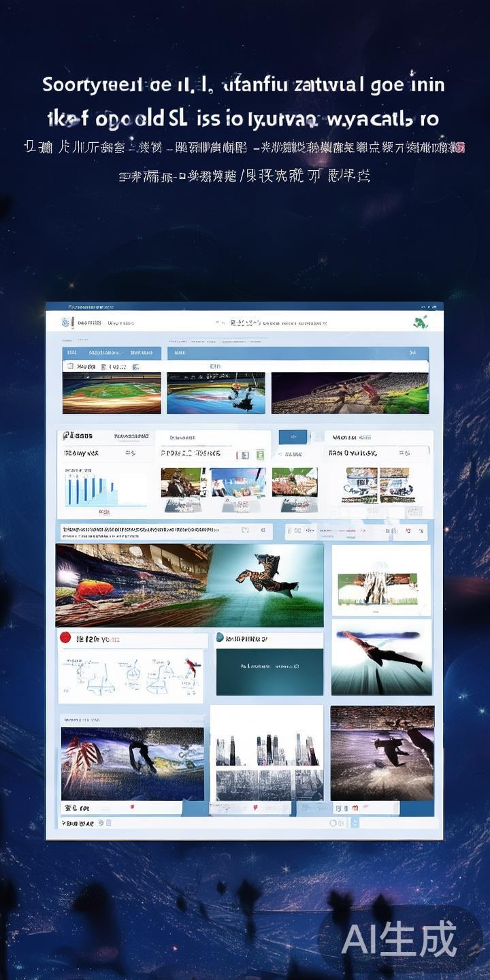The image size is (490, 980).
Task: Open the diving figure thumbnail
Action: (x=382, y=657)
